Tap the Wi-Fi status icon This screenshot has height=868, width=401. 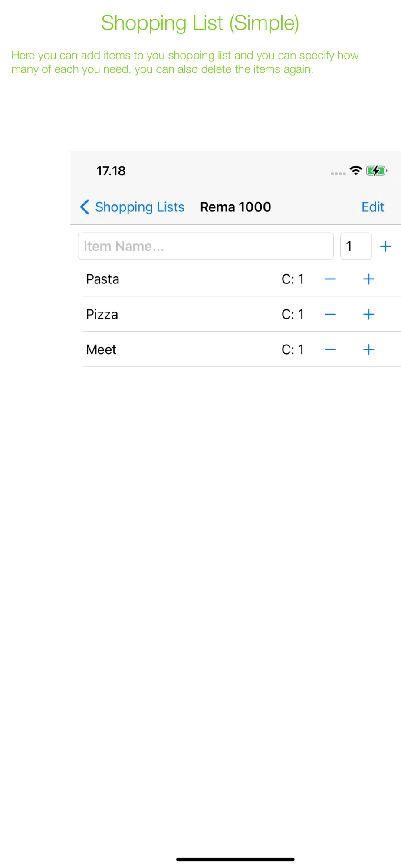(x=356, y=171)
